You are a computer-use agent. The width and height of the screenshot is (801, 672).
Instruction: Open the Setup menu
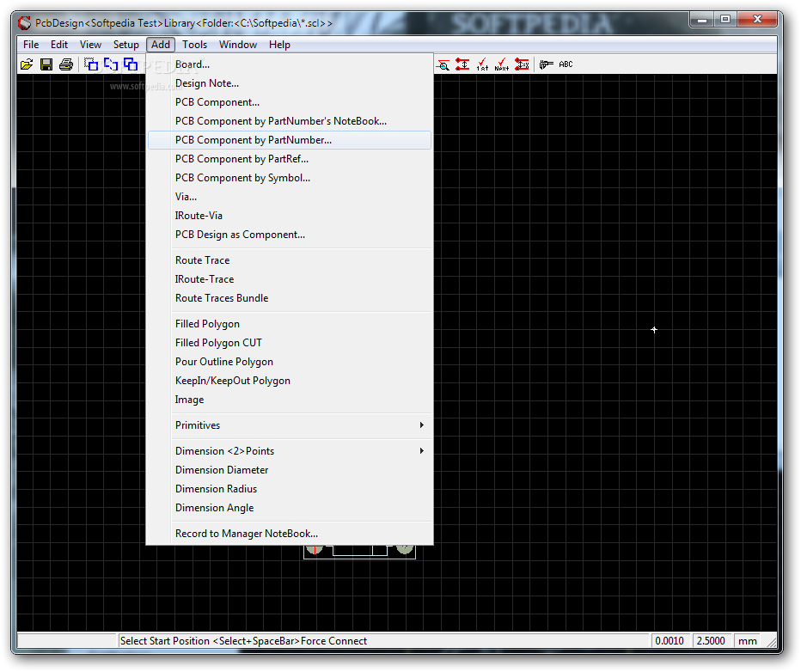click(125, 45)
